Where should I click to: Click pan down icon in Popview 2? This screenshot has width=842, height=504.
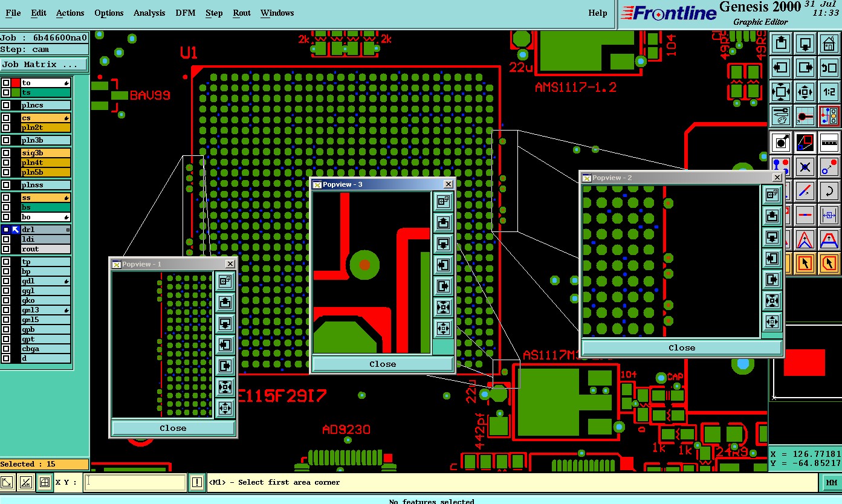(x=772, y=237)
